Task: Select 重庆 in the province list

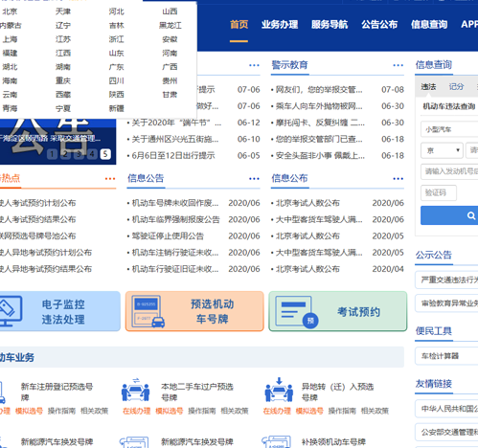Action: point(63,80)
